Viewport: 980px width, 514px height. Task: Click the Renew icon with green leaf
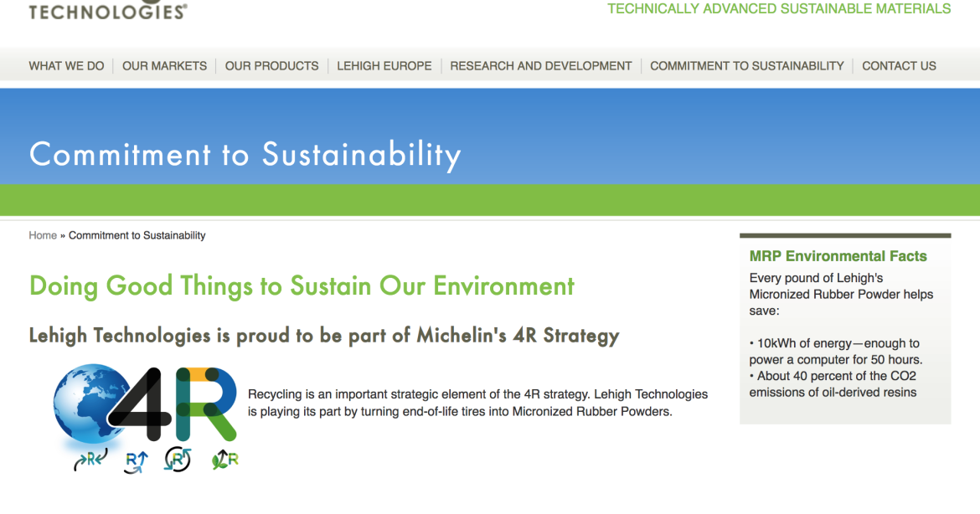click(x=224, y=459)
